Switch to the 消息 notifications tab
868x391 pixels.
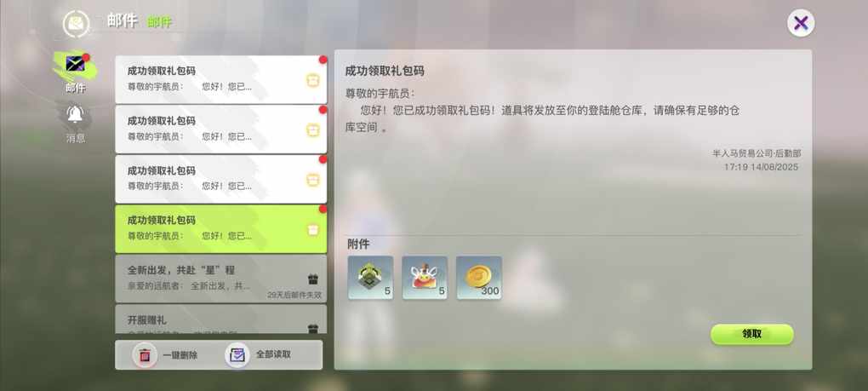(x=75, y=124)
